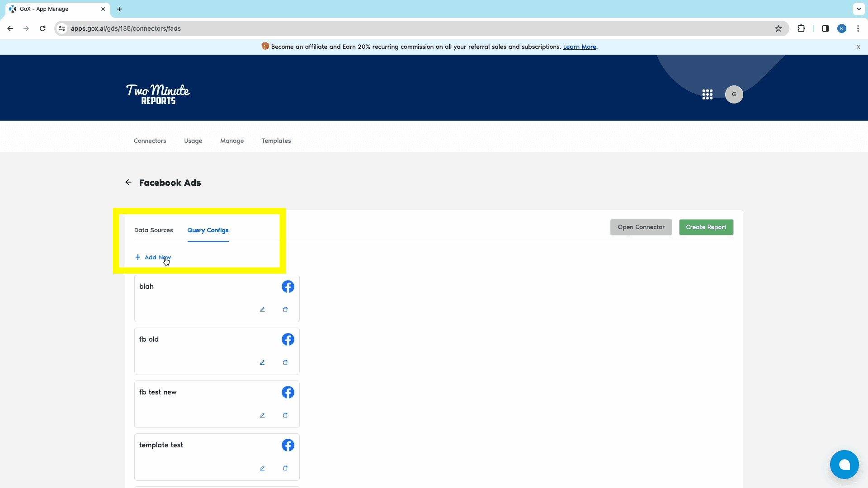868x488 pixels.
Task: Go back from Facebook Ads page
Action: [x=128, y=182]
